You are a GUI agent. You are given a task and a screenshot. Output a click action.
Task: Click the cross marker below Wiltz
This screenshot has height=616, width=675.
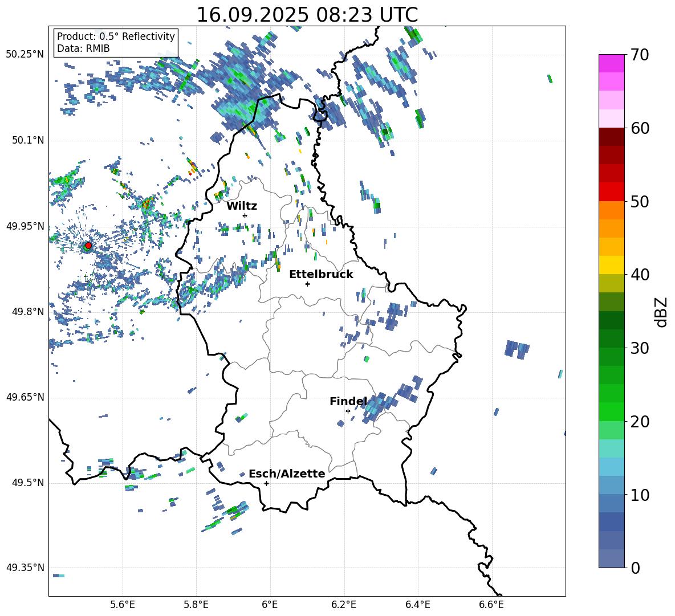(245, 215)
